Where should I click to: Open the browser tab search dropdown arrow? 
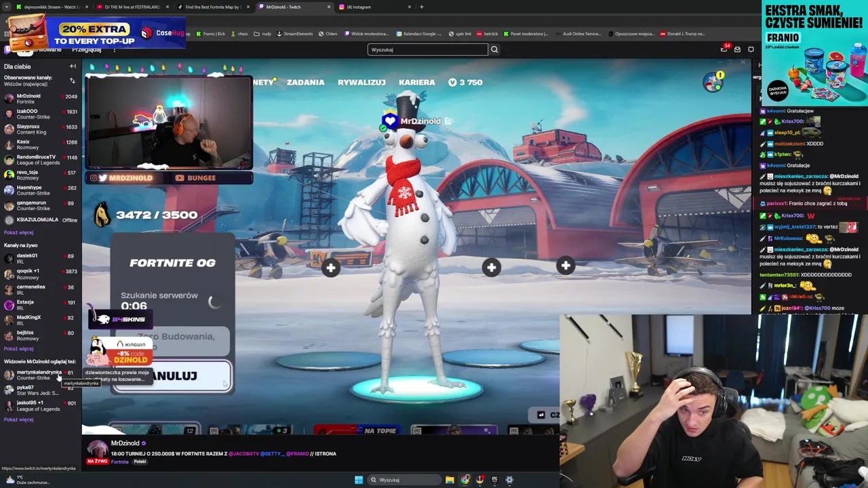(x=7, y=7)
